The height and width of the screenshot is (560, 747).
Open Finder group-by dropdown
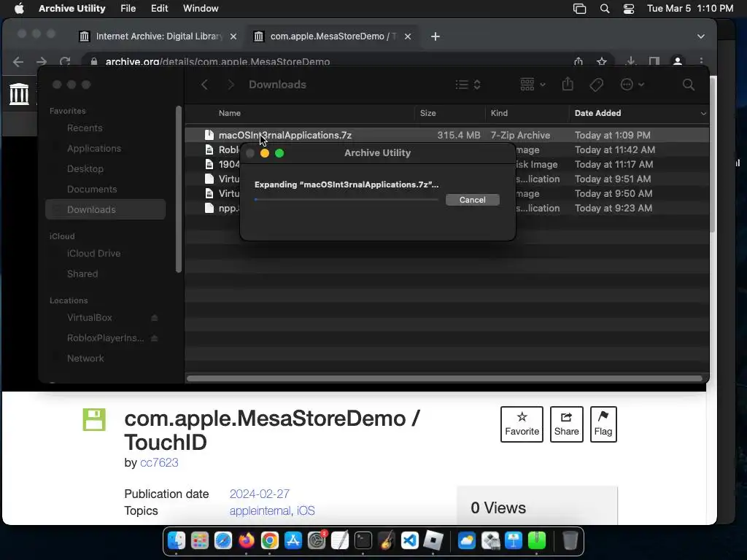point(533,85)
